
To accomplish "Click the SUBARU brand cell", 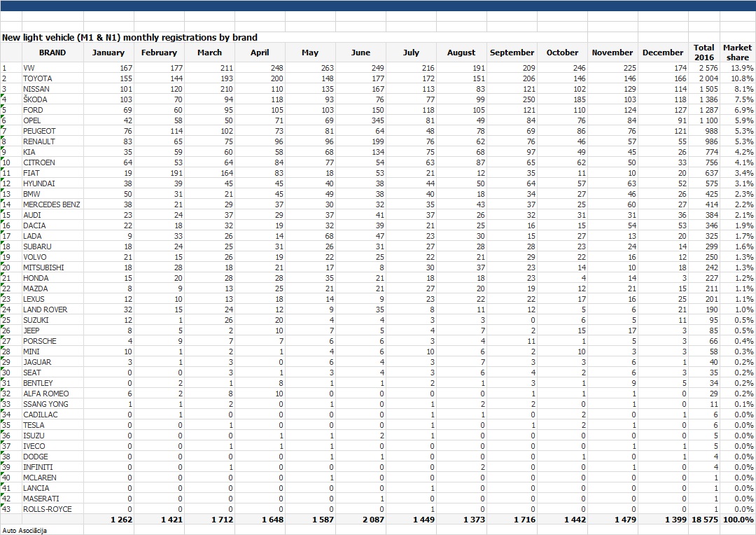I will 52,246.
